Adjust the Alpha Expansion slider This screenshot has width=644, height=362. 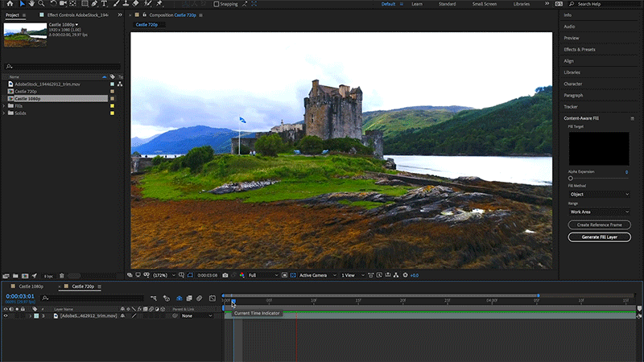[x=571, y=179]
